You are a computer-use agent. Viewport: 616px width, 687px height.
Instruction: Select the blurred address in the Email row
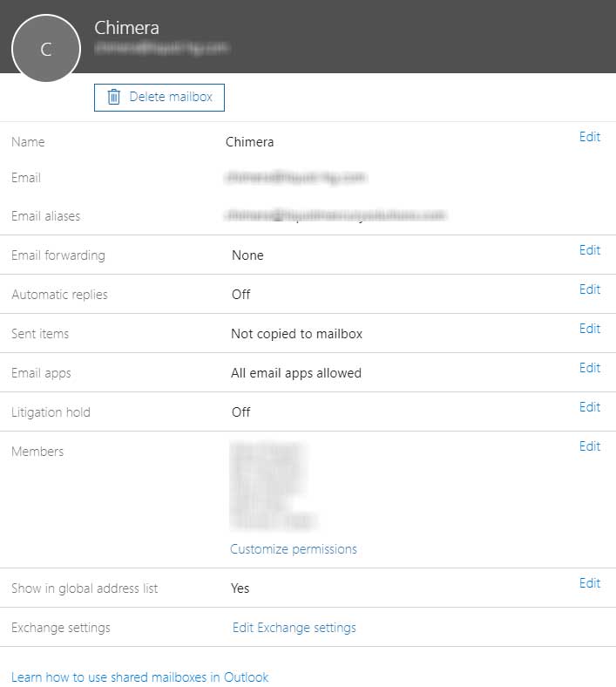tap(294, 178)
